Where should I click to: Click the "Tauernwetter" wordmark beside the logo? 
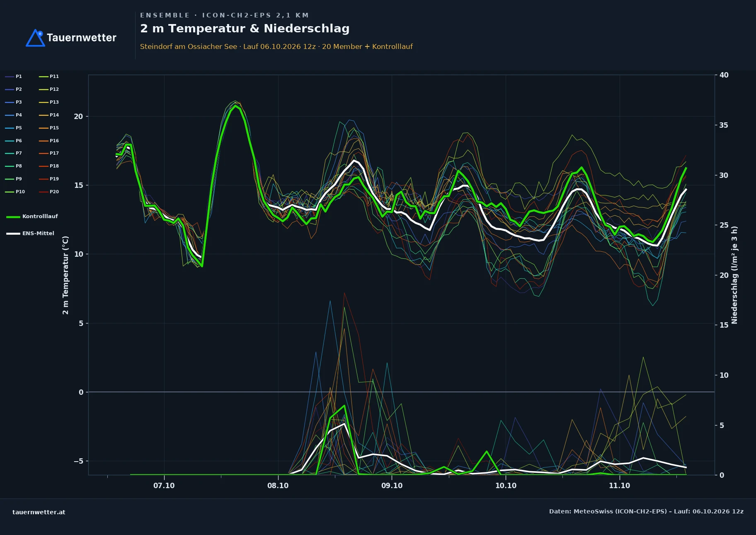tap(81, 38)
